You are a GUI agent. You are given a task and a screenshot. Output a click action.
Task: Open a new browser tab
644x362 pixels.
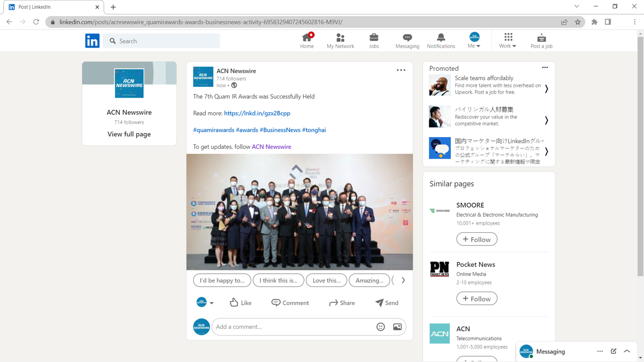coord(113,7)
